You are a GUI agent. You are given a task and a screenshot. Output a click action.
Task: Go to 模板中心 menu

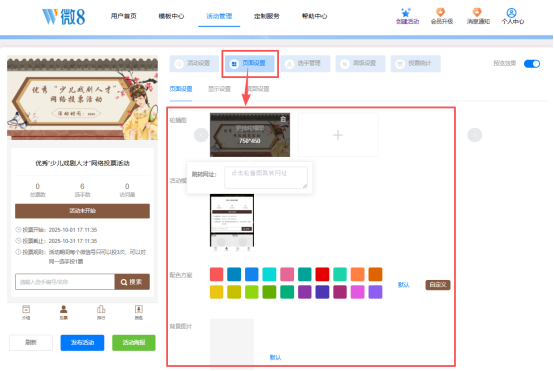pyautogui.click(x=171, y=16)
